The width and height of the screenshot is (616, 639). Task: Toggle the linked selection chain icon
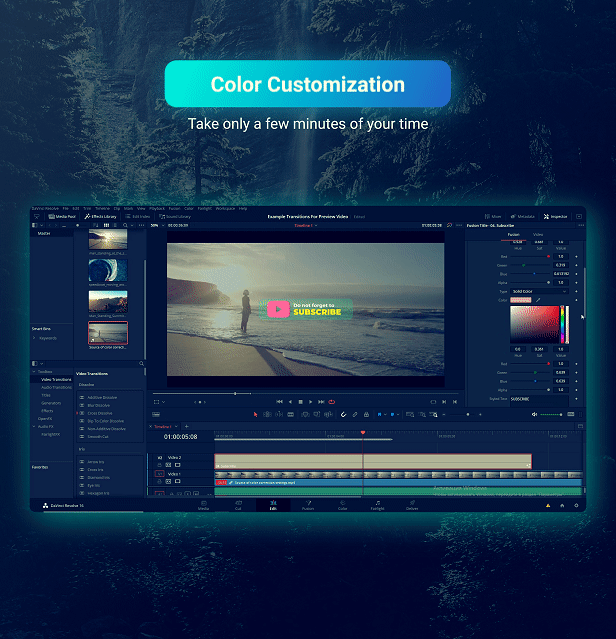(355, 414)
